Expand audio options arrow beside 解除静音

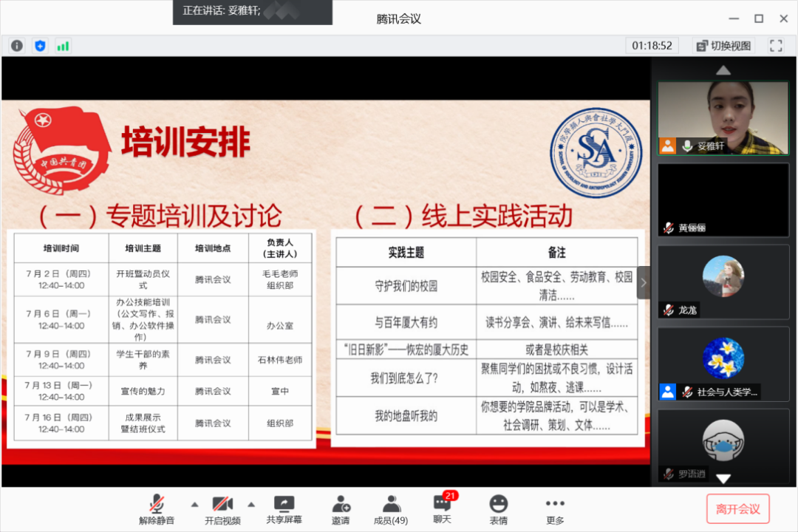194,505
